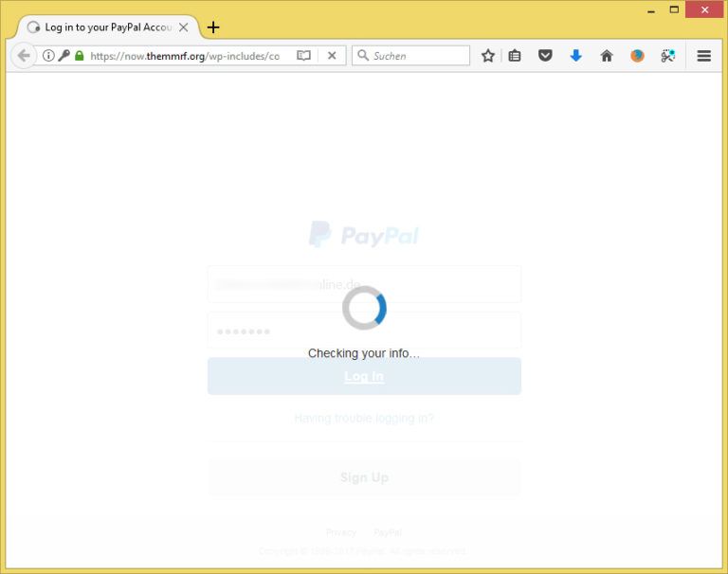Click the email input field
The height and width of the screenshot is (574, 728).
(364, 284)
